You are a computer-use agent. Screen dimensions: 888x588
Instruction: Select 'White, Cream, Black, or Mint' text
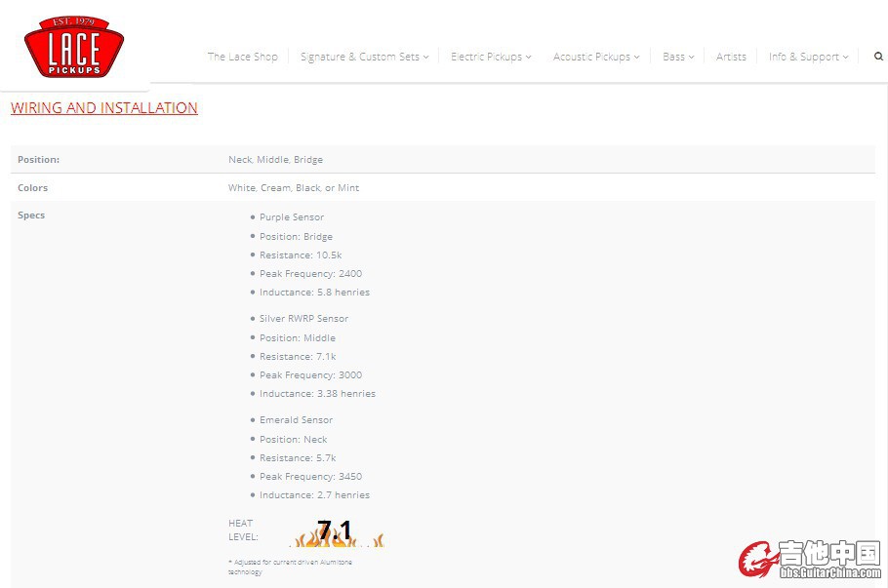tap(294, 187)
